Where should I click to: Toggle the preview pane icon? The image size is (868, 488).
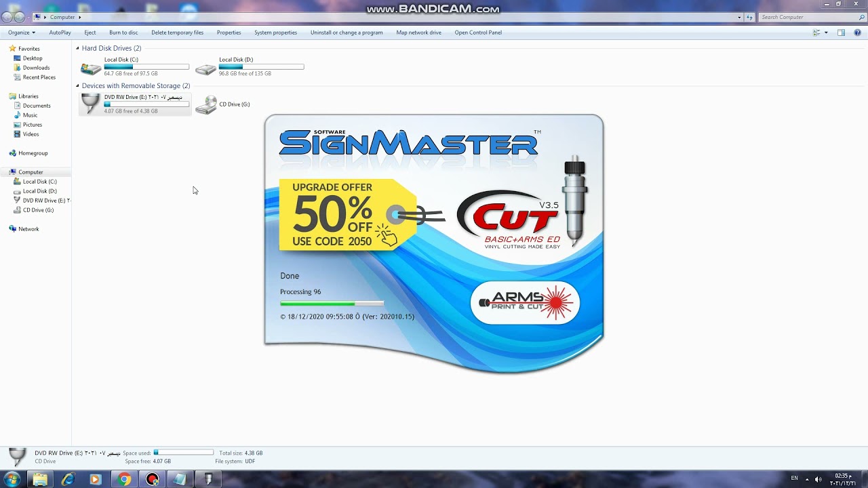[x=841, y=33]
